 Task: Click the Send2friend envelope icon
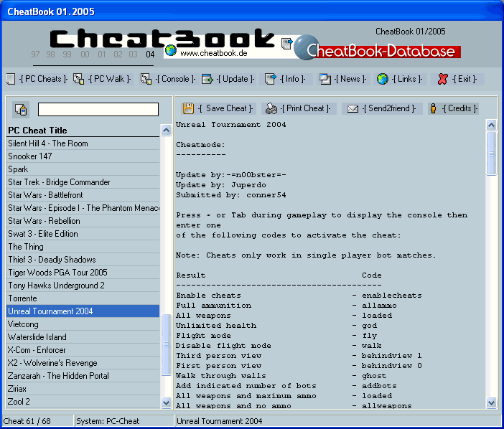point(353,109)
